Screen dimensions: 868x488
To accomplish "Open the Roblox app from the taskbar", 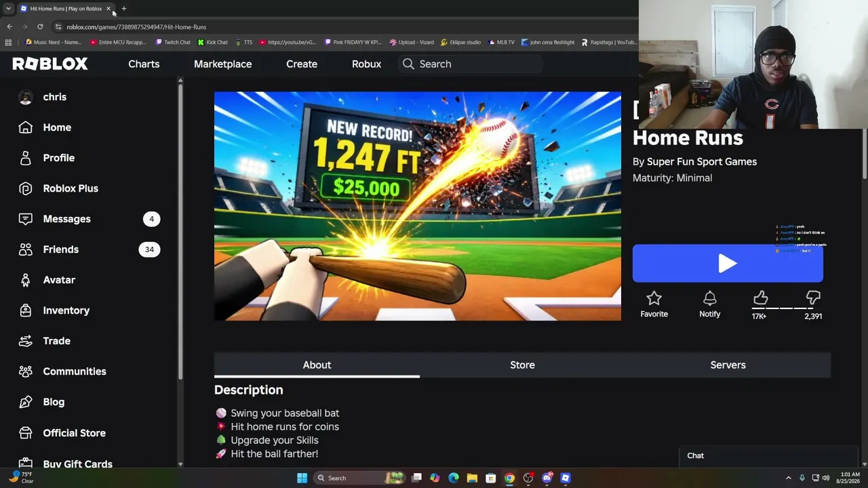I will point(566,478).
